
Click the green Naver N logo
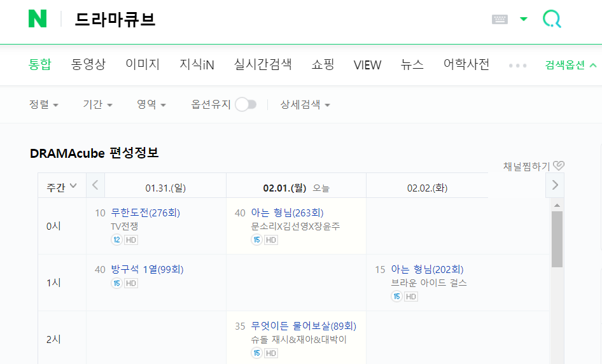[x=38, y=19]
